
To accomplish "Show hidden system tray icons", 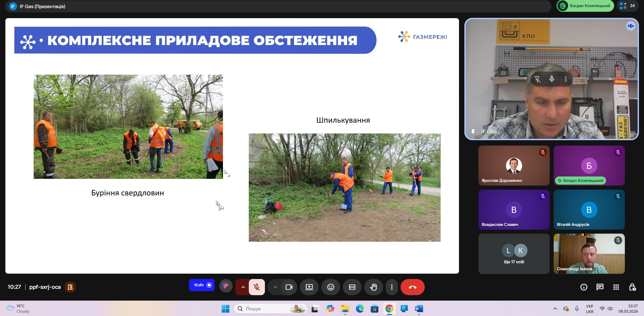I will click(x=555, y=309).
